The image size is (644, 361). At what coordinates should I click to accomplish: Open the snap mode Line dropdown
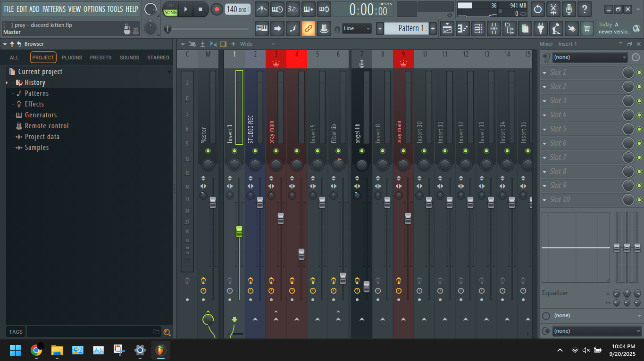pos(357,29)
